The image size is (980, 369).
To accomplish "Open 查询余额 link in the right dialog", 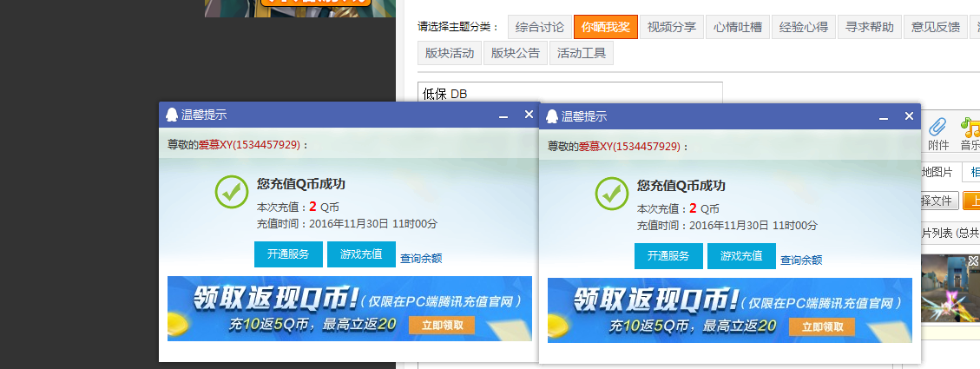I will click(x=801, y=260).
